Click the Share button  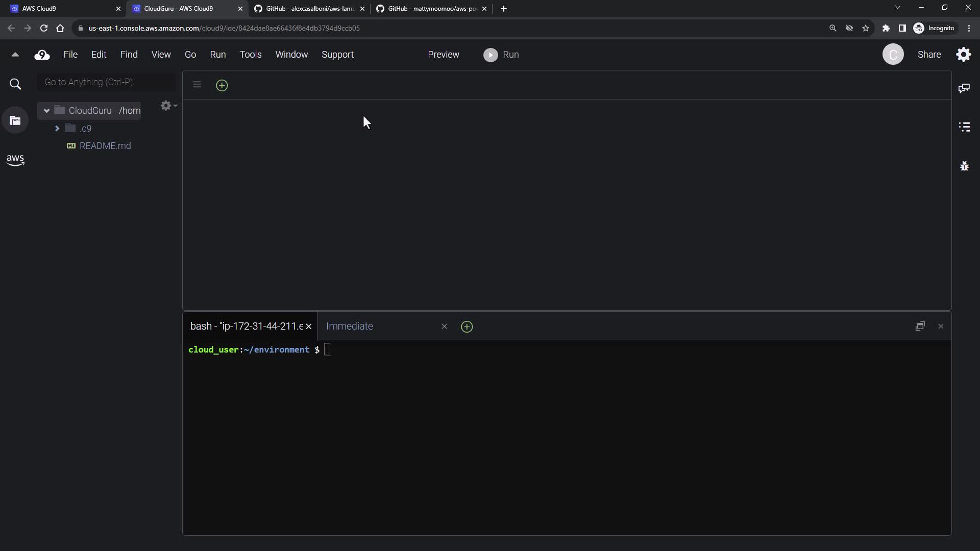pyautogui.click(x=929, y=55)
